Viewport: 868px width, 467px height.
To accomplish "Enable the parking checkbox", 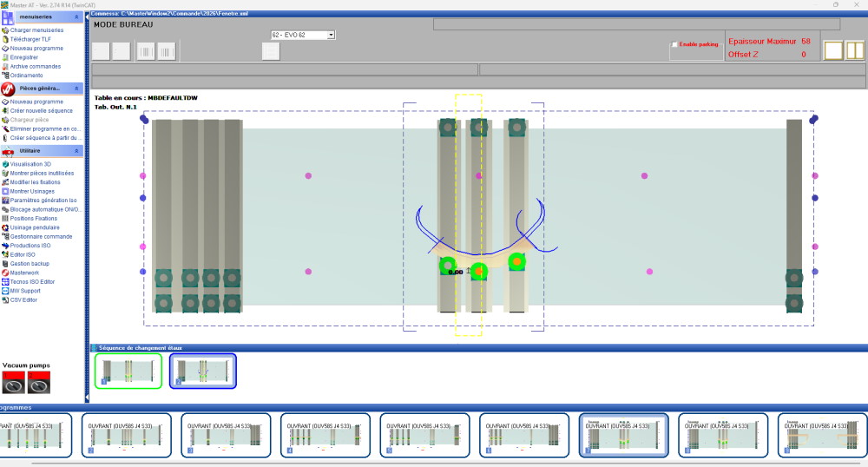I will [x=674, y=44].
